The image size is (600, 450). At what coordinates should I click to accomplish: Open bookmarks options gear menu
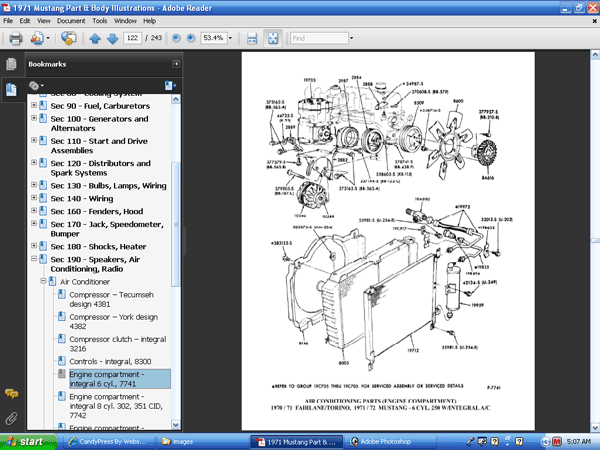click(x=36, y=86)
